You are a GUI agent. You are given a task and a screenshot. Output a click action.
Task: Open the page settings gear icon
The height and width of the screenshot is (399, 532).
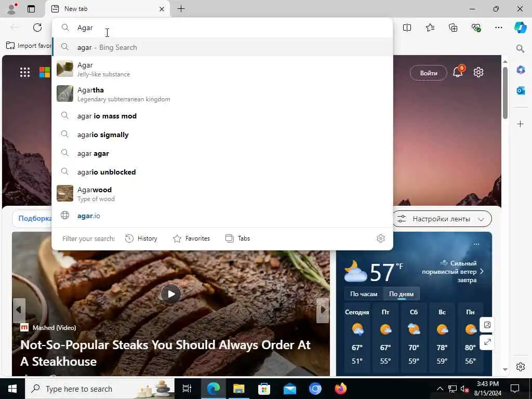click(x=478, y=72)
